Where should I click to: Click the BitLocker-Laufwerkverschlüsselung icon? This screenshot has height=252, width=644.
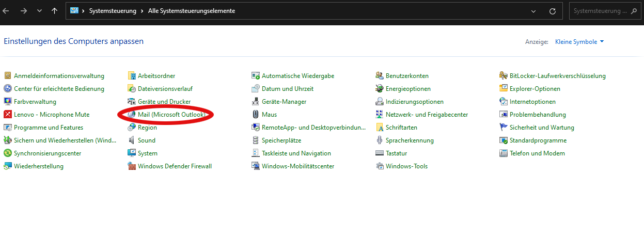click(504, 76)
